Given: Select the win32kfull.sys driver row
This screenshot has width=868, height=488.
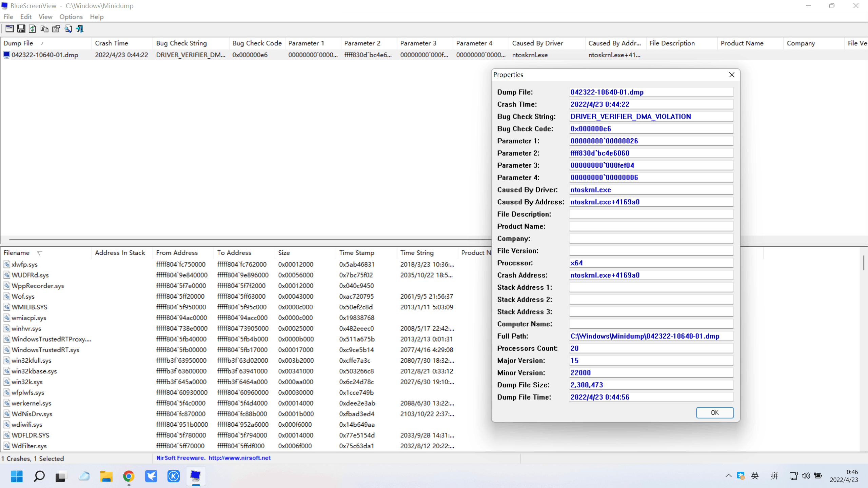Looking at the screenshot, I should [32, 361].
